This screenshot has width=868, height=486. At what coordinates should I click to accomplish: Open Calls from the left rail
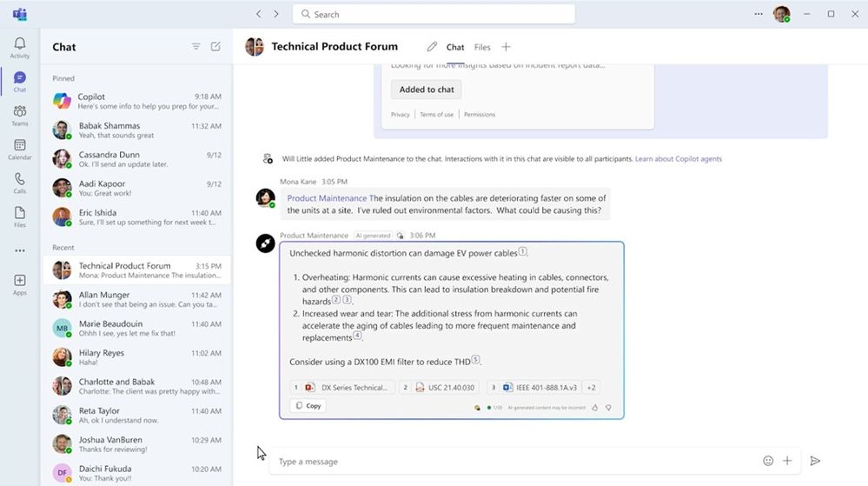tap(20, 183)
